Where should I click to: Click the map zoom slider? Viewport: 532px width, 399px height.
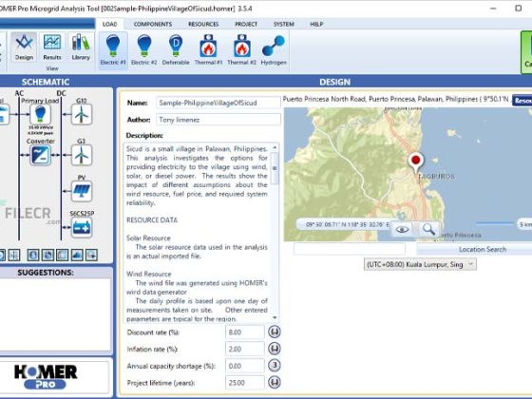(x=495, y=223)
